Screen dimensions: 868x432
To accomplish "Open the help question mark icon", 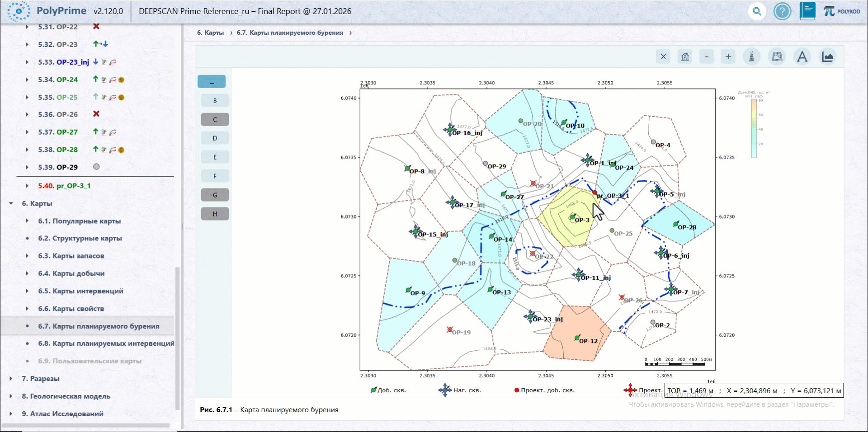I will pos(782,11).
